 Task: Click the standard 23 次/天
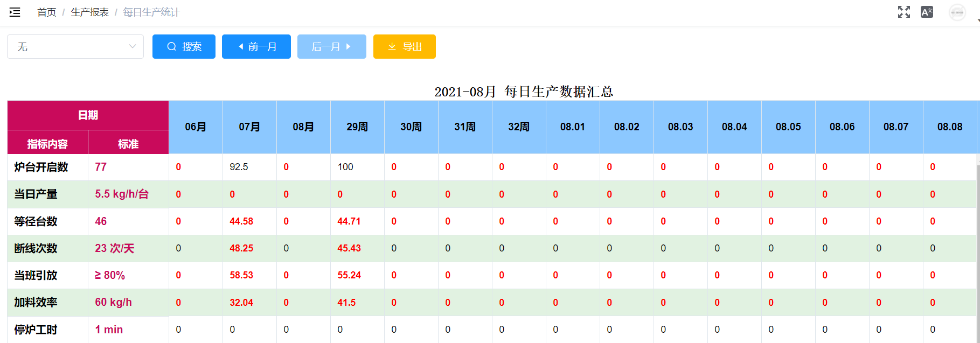tap(114, 248)
